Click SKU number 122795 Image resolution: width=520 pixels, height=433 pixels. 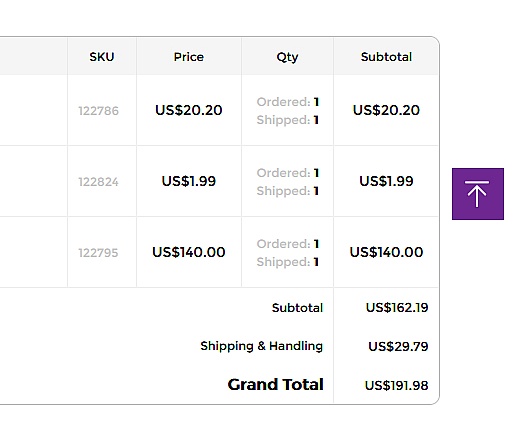[98, 253]
